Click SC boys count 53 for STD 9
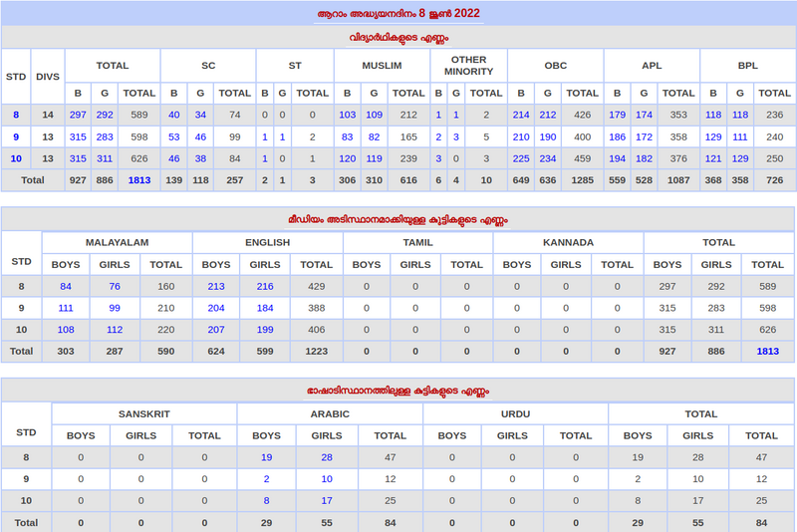Viewport: 797px width, 532px height. pos(174,136)
